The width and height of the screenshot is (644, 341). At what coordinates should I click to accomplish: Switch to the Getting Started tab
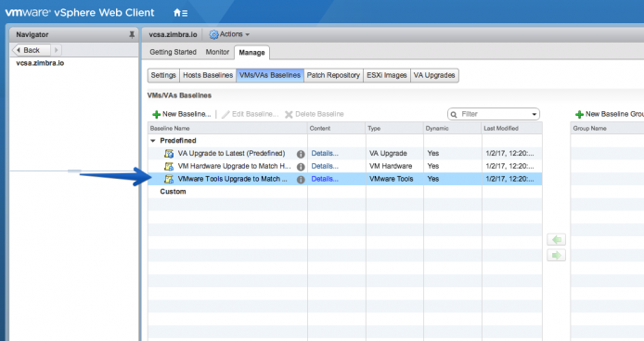click(x=173, y=52)
